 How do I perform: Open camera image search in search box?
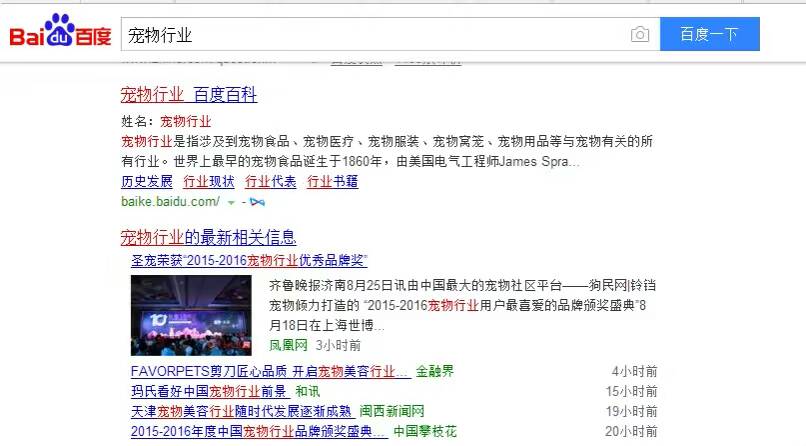click(x=640, y=35)
